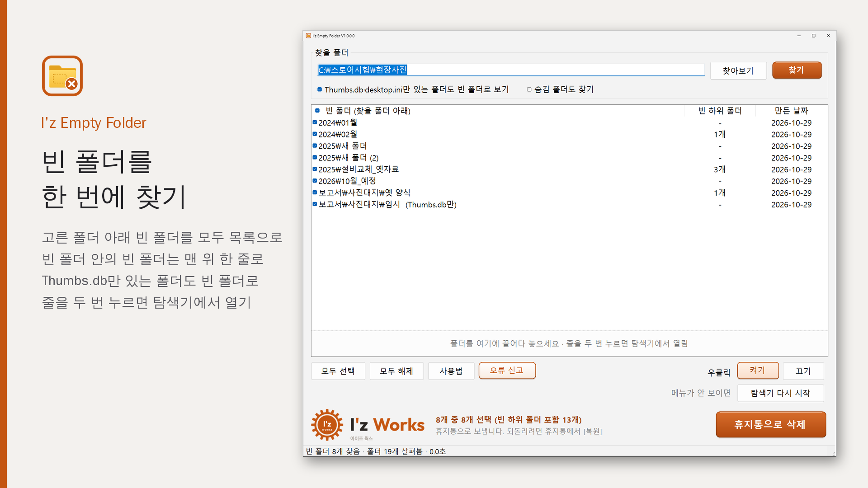868x488 pixels.
Task: Click the 우클릭 label text
Action: click(x=719, y=373)
